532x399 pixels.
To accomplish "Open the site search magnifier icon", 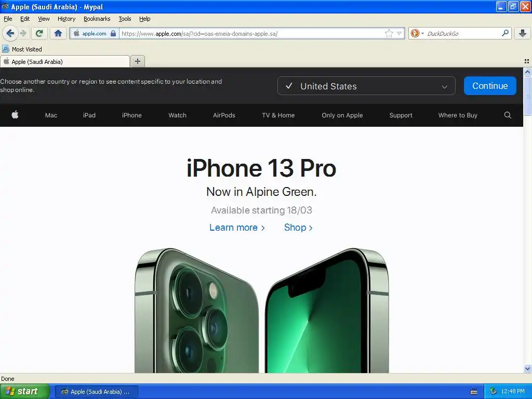I will [508, 115].
